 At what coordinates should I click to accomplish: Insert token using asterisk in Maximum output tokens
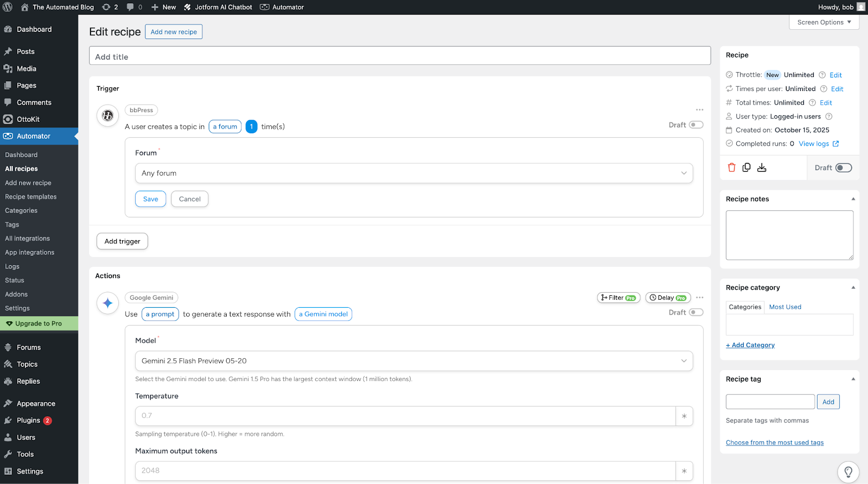pos(684,471)
